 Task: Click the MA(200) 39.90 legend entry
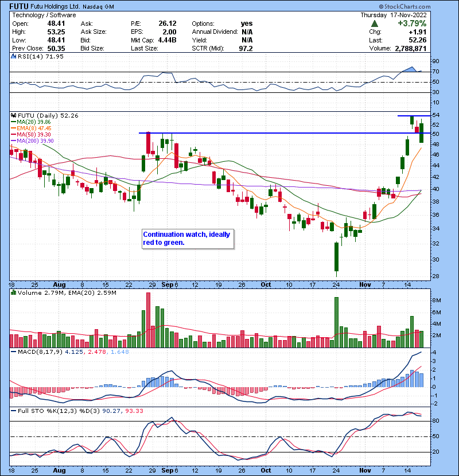[32, 141]
